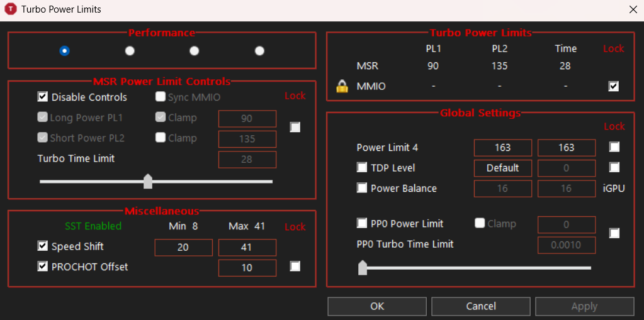This screenshot has width=644, height=320.
Task: Click the first Power Limit 4 field
Action: tap(503, 148)
